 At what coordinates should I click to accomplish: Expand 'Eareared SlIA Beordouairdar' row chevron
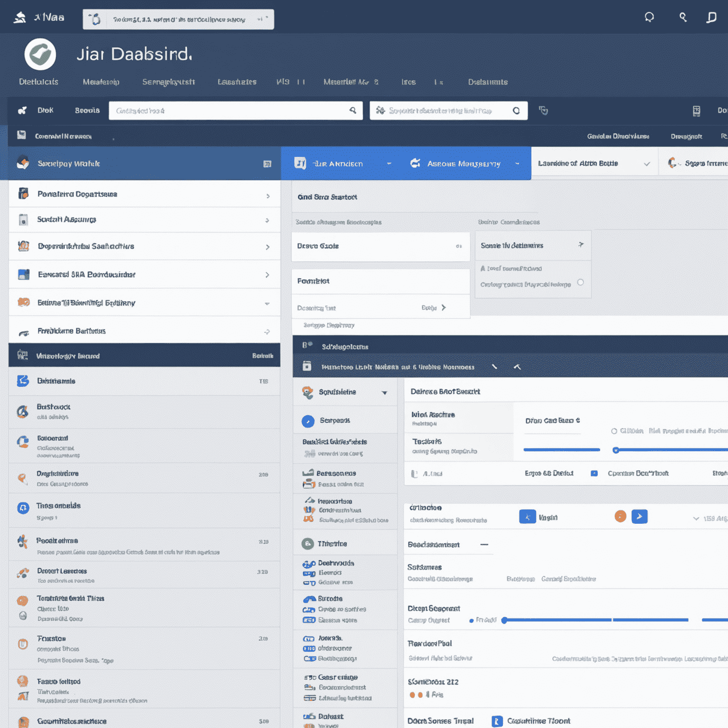[267, 275]
